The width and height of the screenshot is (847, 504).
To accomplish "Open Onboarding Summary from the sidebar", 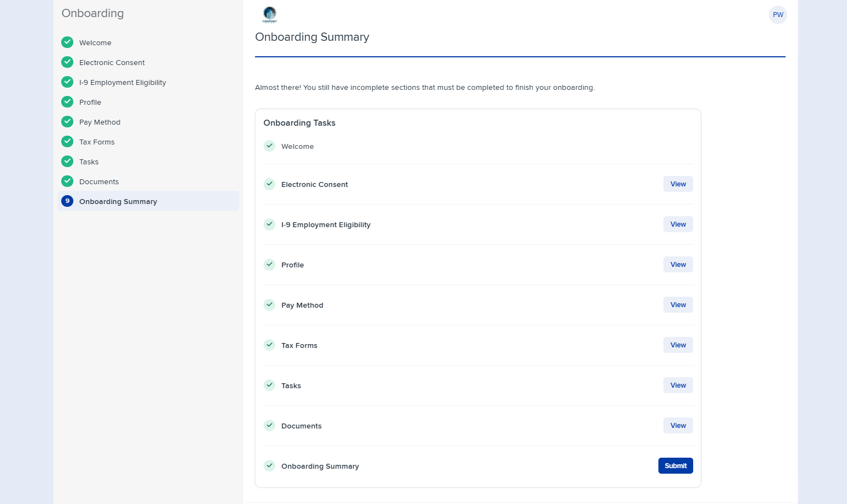I will coord(118,201).
